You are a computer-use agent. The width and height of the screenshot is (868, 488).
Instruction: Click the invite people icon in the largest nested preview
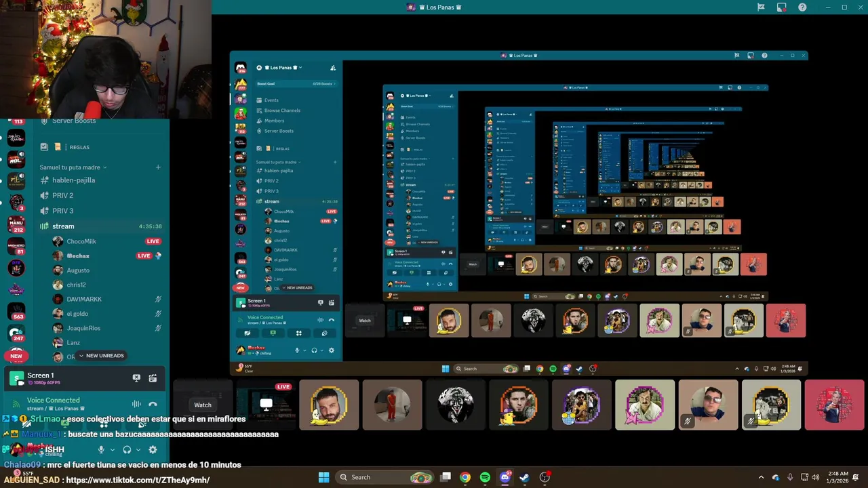click(x=333, y=68)
